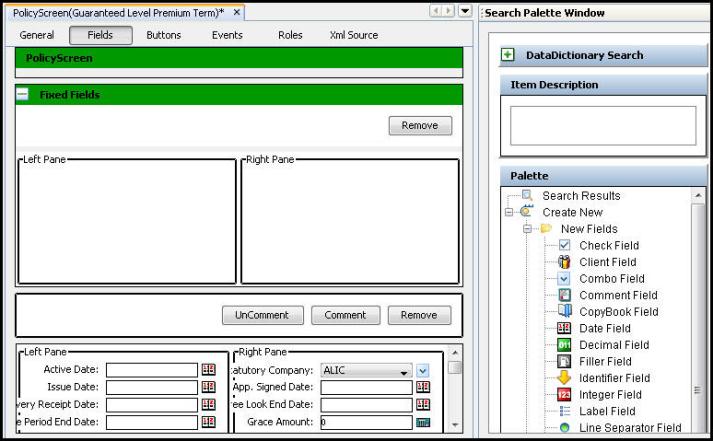Viewport: 713px width, 441px height.
Task: Click the Free Look End Date input
Action: (x=367, y=405)
